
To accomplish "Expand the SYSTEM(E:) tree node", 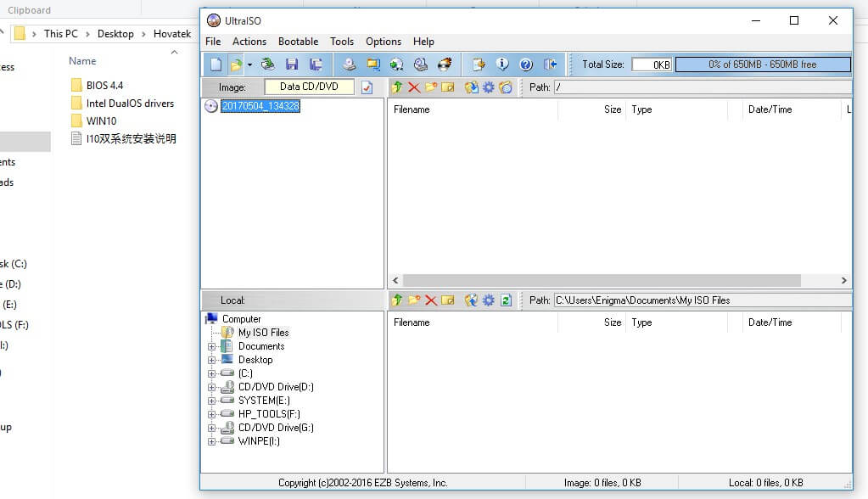I will pyautogui.click(x=211, y=401).
